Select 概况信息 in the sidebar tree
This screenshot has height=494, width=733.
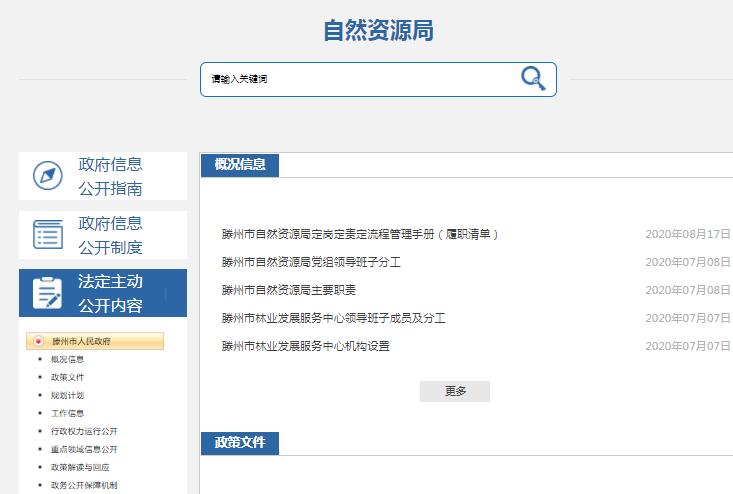[67, 359]
